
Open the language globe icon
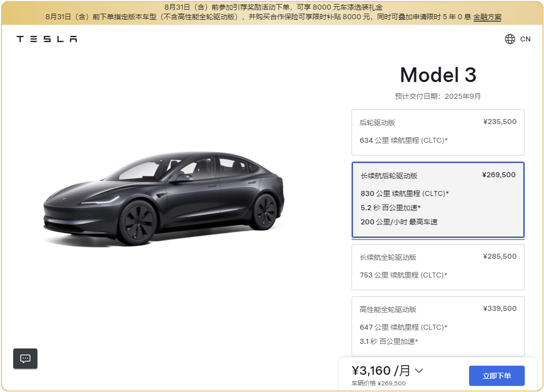pos(510,39)
